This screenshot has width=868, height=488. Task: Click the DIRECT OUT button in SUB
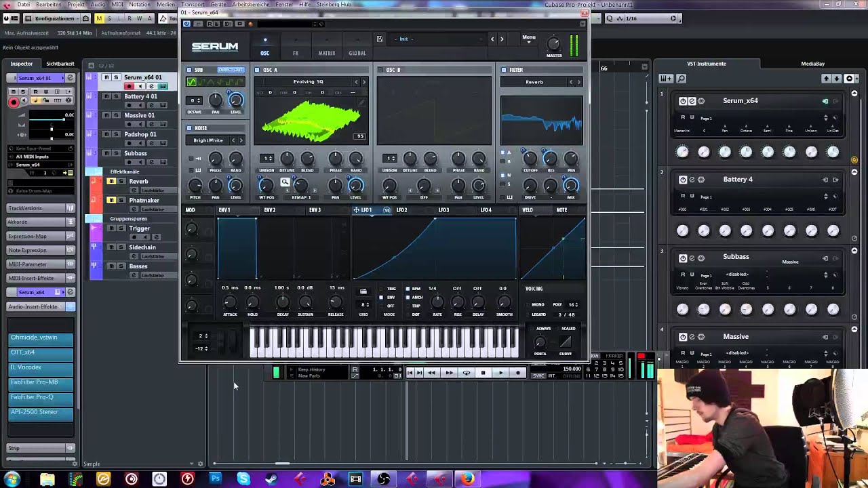pos(230,70)
